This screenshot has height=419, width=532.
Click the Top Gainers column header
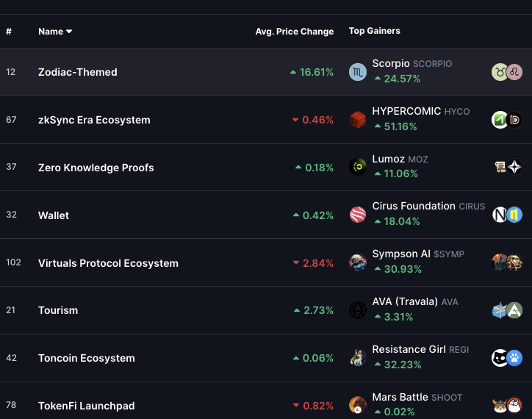(x=375, y=31)
